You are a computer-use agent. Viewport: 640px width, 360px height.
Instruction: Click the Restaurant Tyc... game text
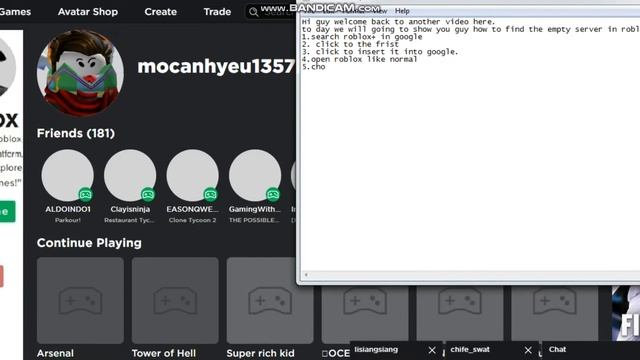click(x=130, y=220)
